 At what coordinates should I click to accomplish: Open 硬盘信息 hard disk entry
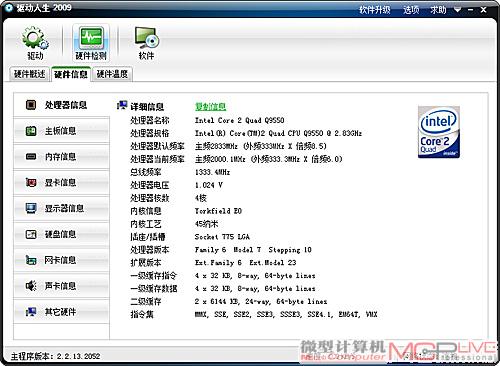point(62,234)
